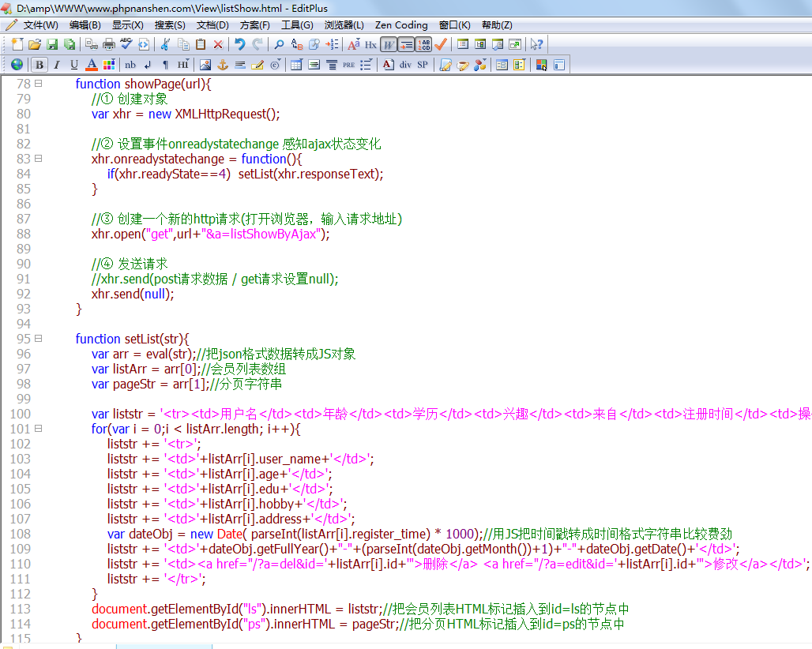Viewport: 812px width, 649px height.
Task: Undo the last edit
Action: point(240,44)
